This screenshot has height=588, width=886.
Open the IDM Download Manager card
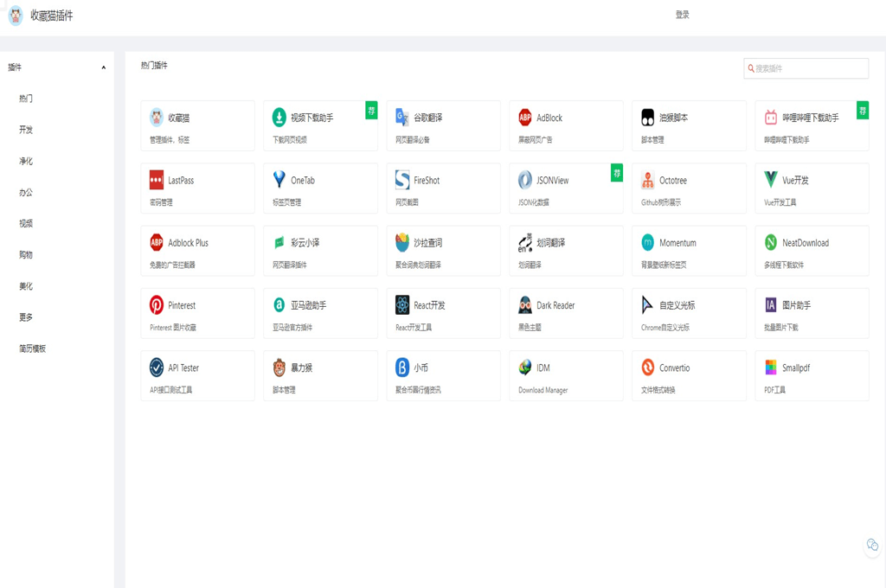(566, 376)
